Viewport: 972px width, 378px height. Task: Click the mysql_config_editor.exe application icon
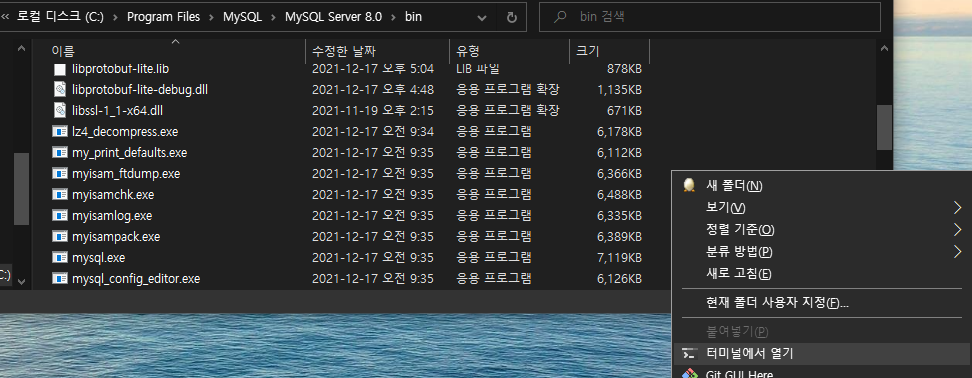click(x=60, y=278)
